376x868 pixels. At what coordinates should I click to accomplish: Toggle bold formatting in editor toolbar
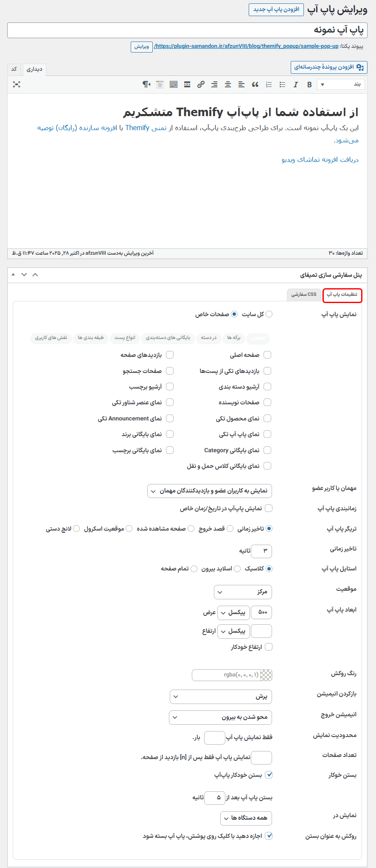pyautogui.click(x=309, y=85)
